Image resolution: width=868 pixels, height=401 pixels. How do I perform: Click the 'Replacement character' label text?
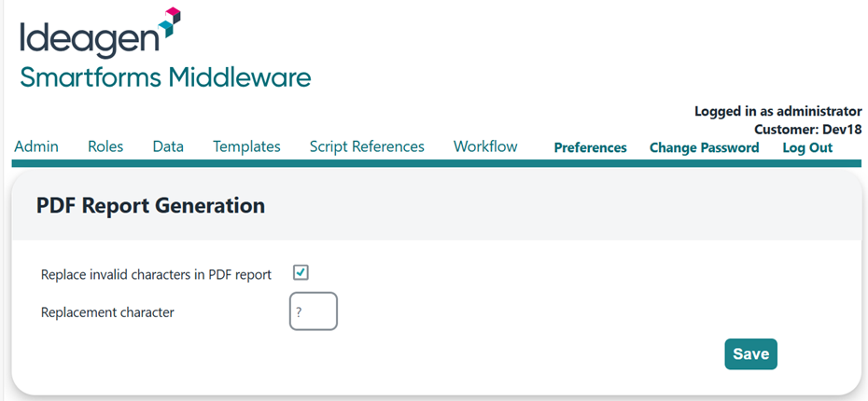click(x=107, y=312)
